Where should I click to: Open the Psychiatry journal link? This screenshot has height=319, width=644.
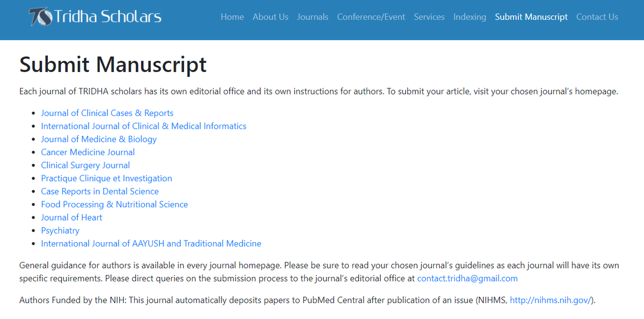click(60, 230)
